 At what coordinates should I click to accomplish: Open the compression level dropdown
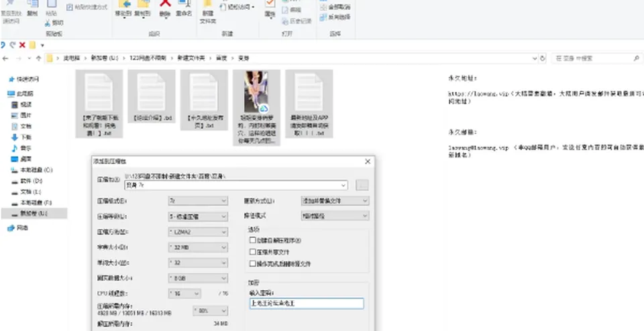198,216
